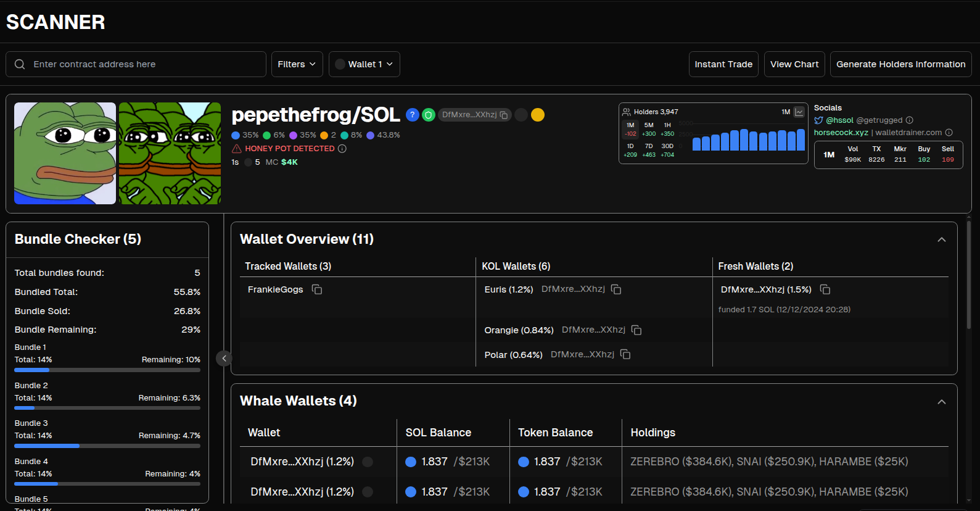The width and height of the screenshot is (980, 511).
Task: Click the two Pepe frogs thumbnail
Action: (x=170, y=153)
